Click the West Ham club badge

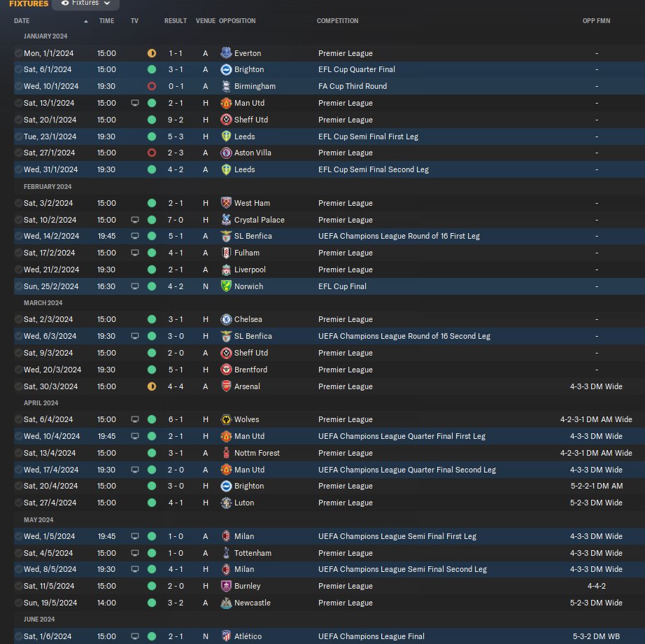click(226, 203)
